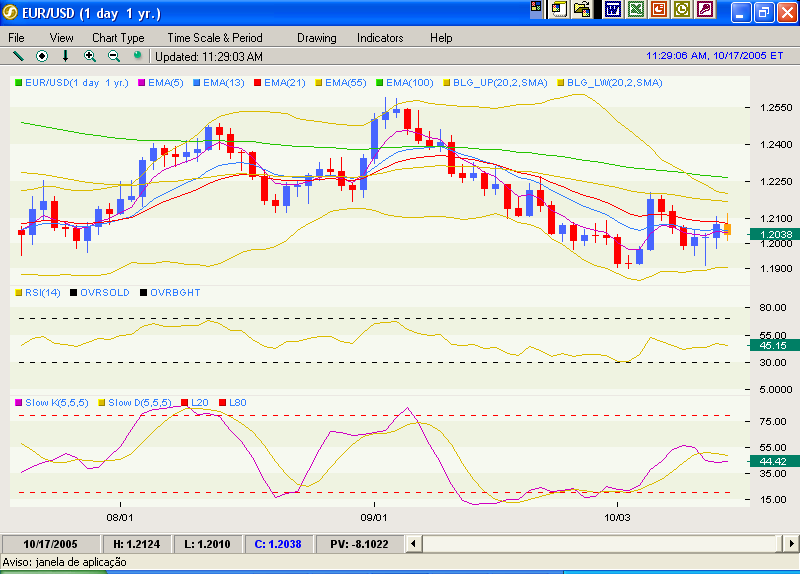The image size is (800, 574).
Task: Open Microsoft Word from Office shortcut bar
Action: [x=612, y=9]
